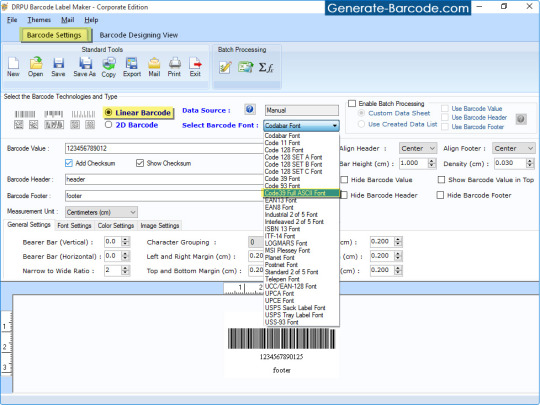Click the Data Source Manual field
The width and height of the screenshot is (540, 405).
pos(302,110)
